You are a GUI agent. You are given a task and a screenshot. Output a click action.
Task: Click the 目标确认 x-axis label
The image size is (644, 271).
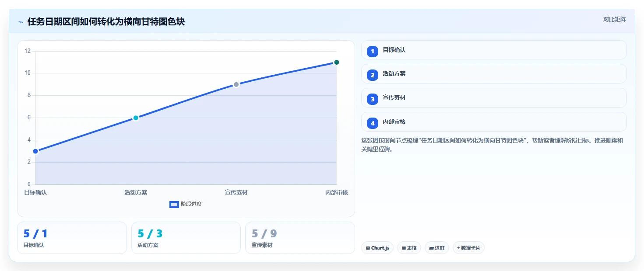click(x=35, y=192)
